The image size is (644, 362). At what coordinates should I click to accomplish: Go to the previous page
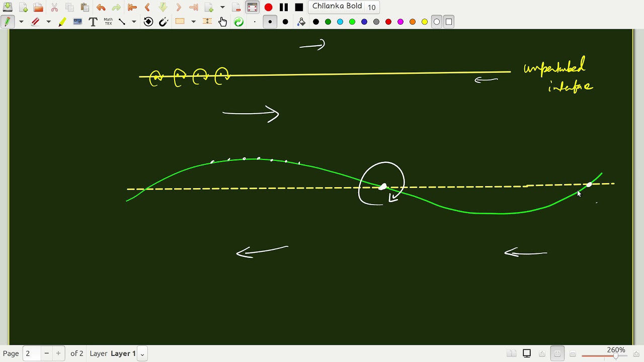point(147,7)
